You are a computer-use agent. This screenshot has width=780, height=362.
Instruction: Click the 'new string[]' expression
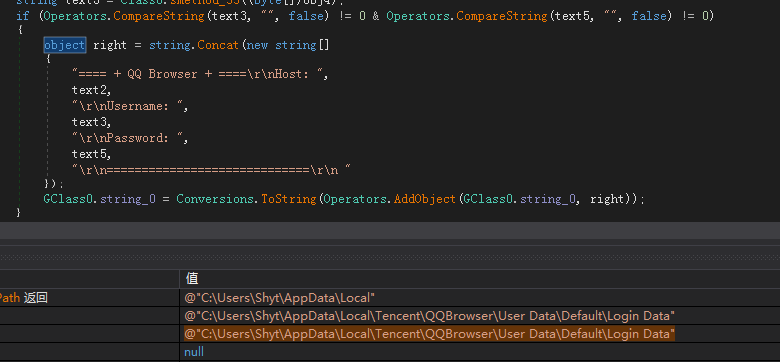288,45
